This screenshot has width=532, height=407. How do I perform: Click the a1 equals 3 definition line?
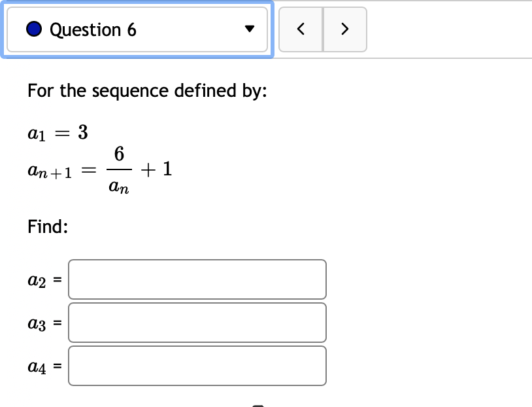[57, 132]
